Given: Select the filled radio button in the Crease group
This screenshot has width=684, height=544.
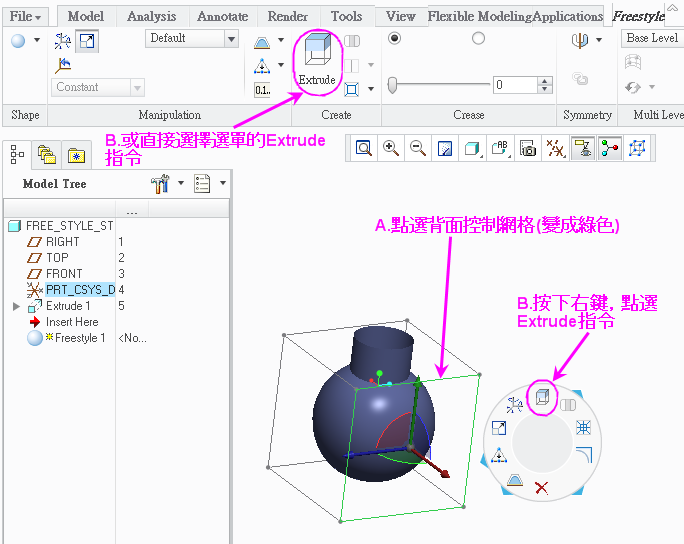Looking at the screenshot, I should pos(394,38).
